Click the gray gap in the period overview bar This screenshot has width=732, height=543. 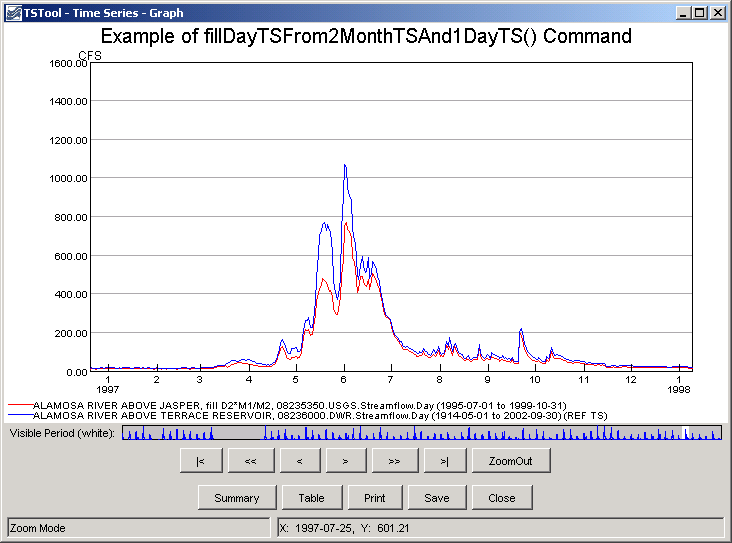click(237, 432)
